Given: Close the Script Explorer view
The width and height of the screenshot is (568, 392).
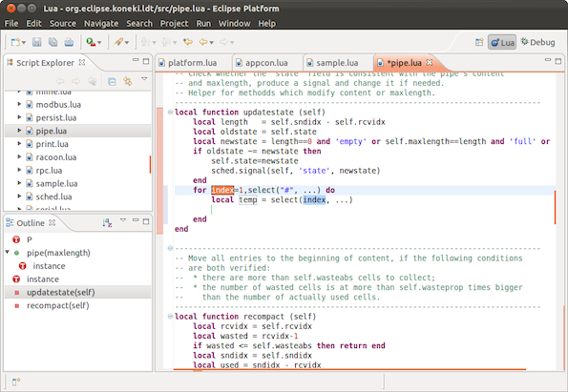Looking at the screenshot, I should 82,62.
